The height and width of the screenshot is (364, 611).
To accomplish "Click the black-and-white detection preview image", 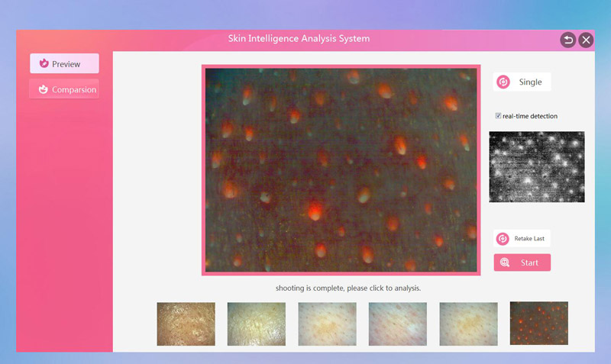I will click(537, 166).
